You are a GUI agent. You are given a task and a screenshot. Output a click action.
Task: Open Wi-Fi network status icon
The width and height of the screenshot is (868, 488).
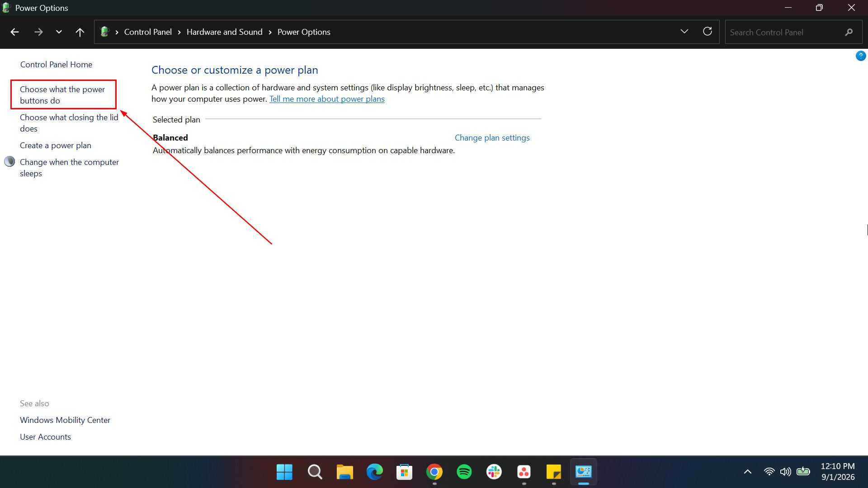[769, 472]
